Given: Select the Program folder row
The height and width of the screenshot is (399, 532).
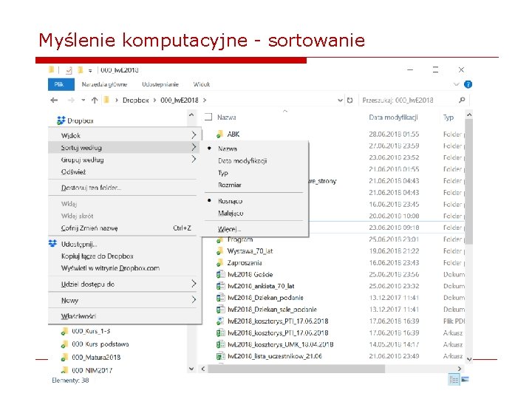Looking at the screenshot, I should pyautogui.click(x=240, y=239).
